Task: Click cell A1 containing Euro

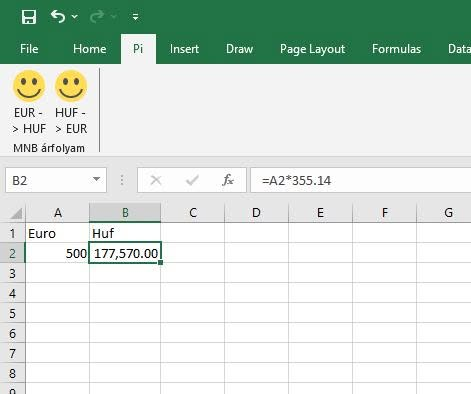Action: click(x=57, y=233)
